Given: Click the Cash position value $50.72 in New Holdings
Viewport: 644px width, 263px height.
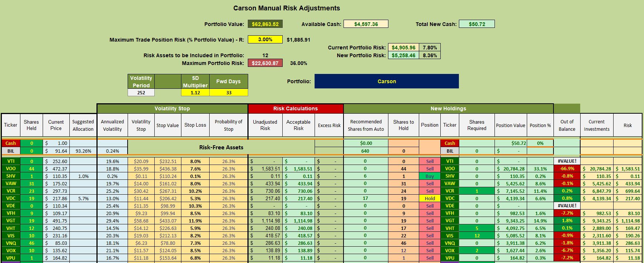Looking at the screenshot, I should tap(511, 143).
